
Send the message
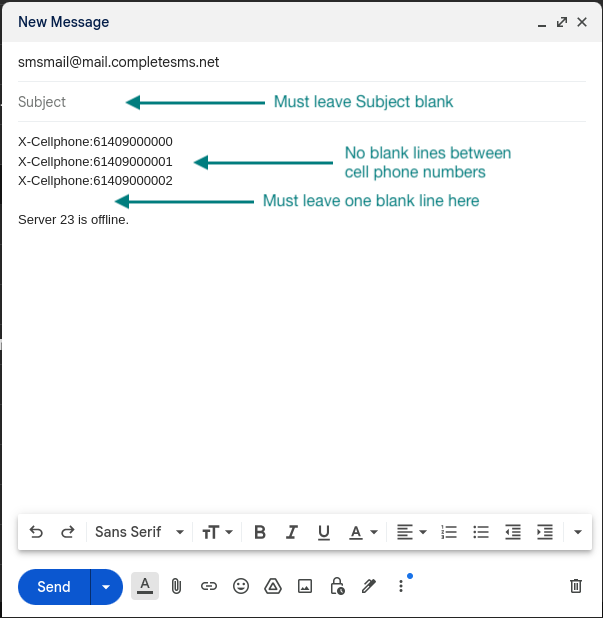(54, 587)
